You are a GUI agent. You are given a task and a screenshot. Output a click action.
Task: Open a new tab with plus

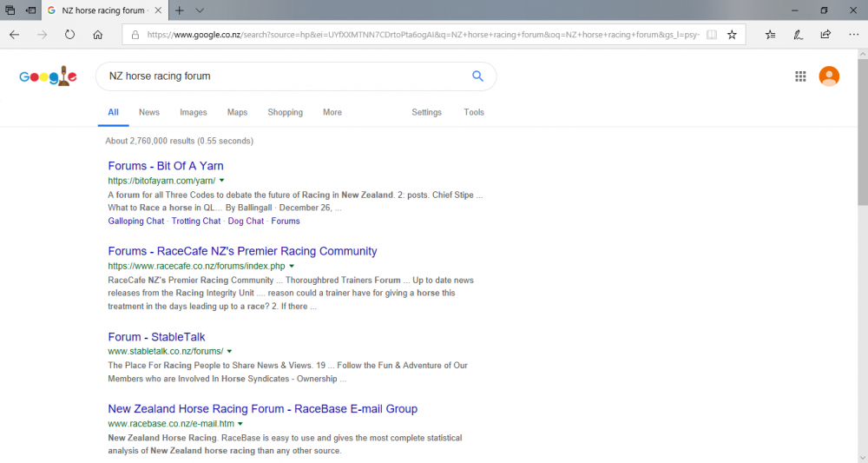(x=180, y=10)
